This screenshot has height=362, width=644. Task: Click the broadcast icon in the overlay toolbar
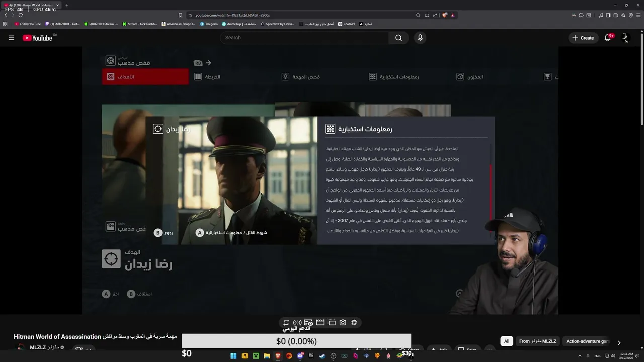(297, 323)
